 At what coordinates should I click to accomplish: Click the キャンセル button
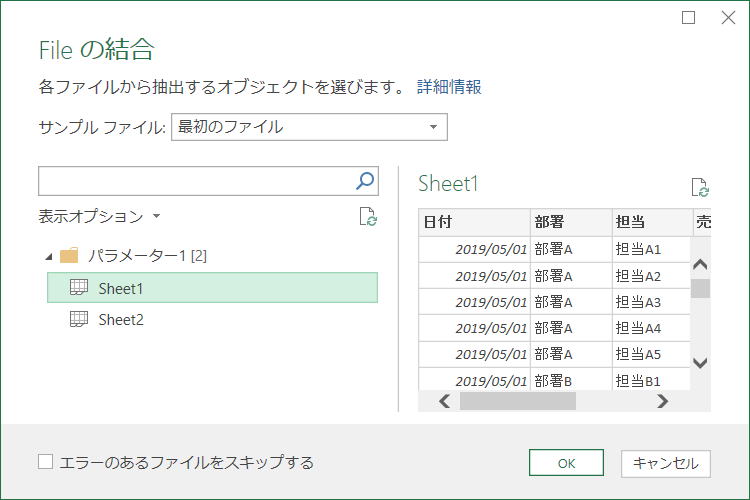[x=666, y=463]
